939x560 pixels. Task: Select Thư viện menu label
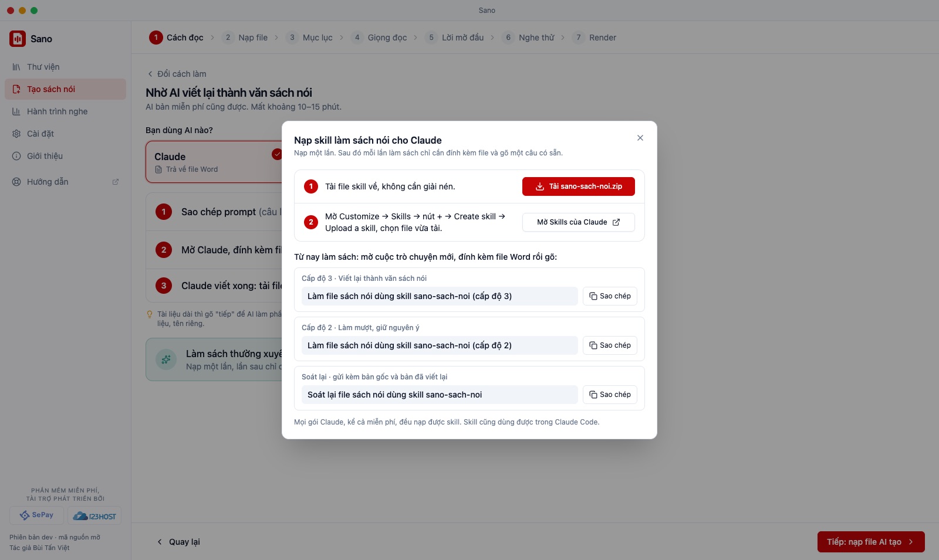coord(43,67)
